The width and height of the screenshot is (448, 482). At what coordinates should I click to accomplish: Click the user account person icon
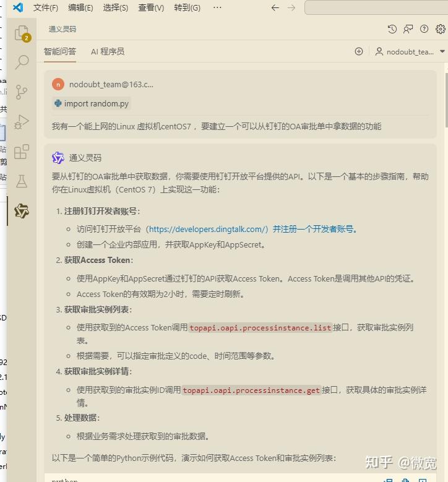[x=379, y=51]
